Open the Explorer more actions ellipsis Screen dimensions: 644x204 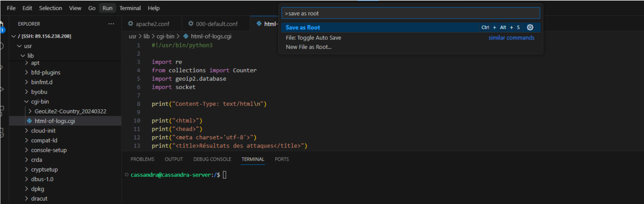[111, 24]
